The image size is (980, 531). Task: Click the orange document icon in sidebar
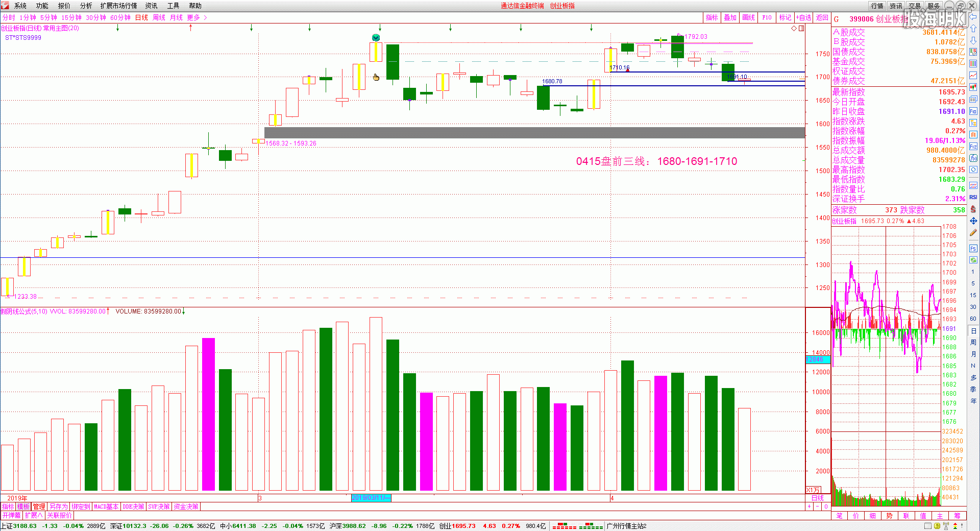click(x=973, y=135)
